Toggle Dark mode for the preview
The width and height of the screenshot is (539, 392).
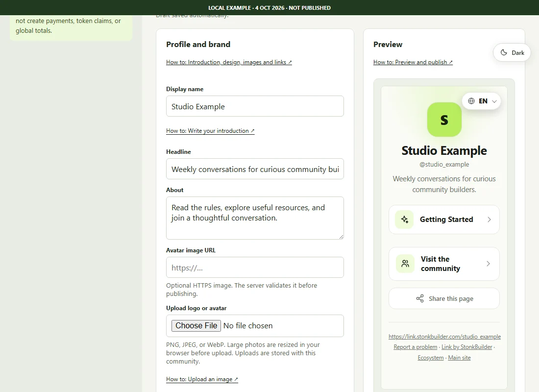[x=512, y=52]
